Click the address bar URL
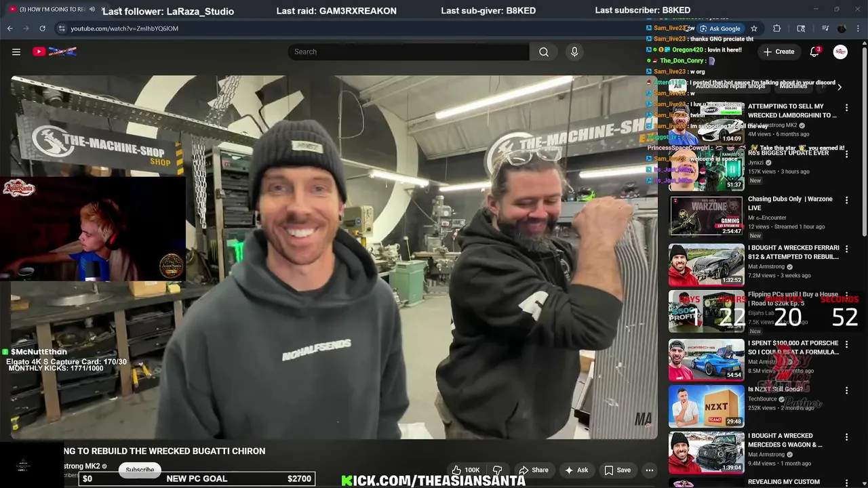This screenshot has height=488, width=868. point(125,28)
